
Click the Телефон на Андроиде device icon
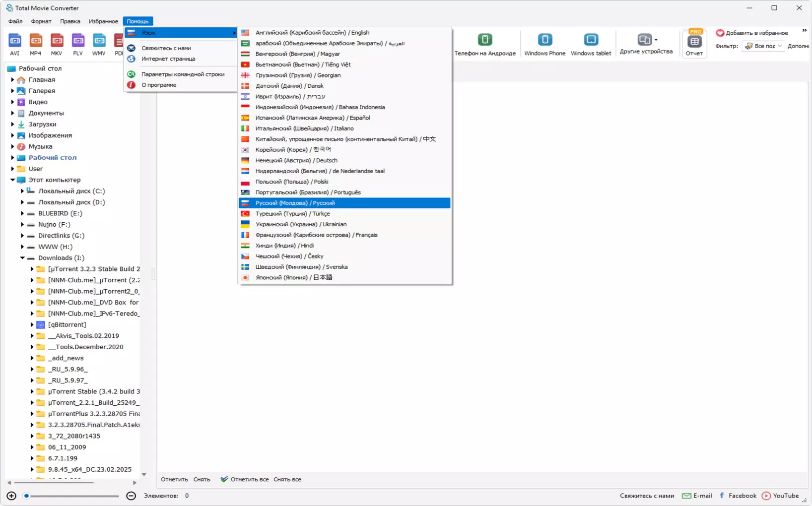485,44
